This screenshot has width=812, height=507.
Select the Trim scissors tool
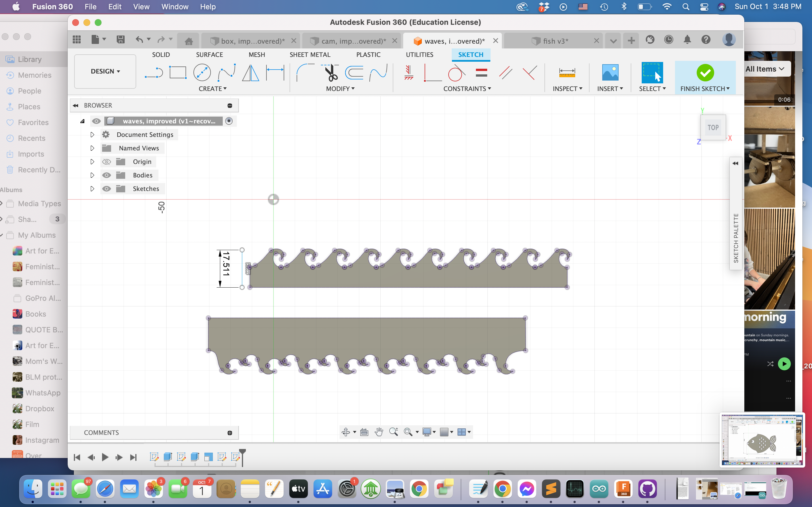coord(330,72)
